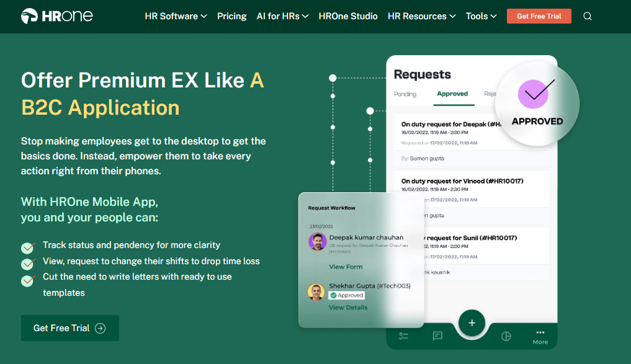Click the More dots icon
Image resolution: width=631 pixels, height=364 pixels.
540,332
